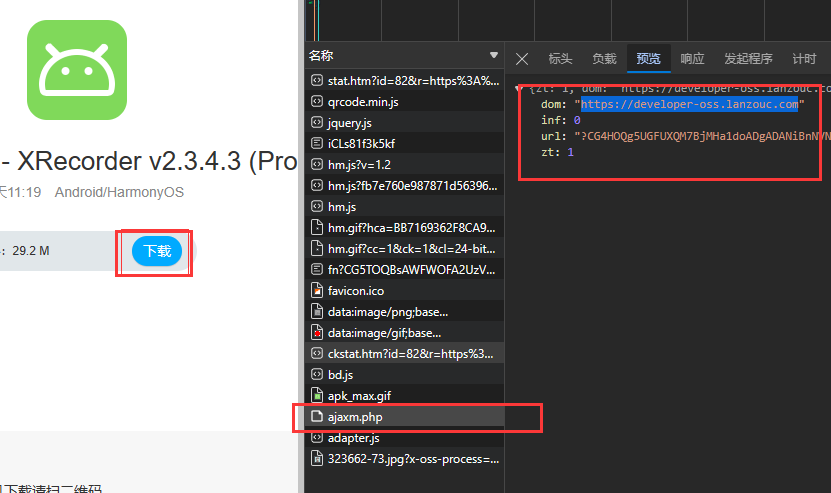
Task: Click the script icon beside bd.js
Action: (317, 374)
